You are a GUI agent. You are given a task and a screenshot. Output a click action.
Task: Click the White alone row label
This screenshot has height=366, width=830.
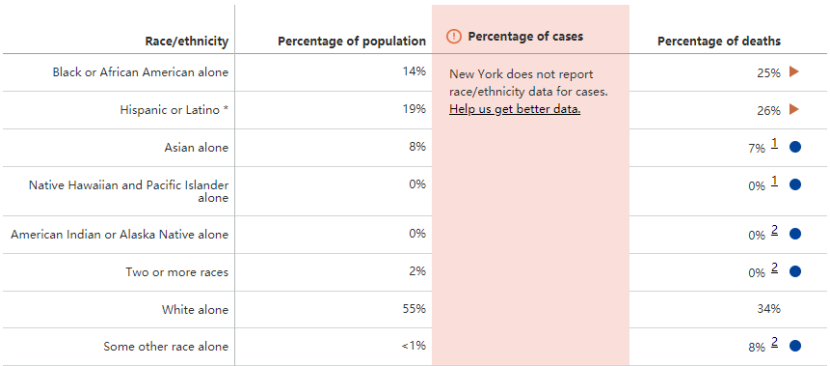(195, 310)
